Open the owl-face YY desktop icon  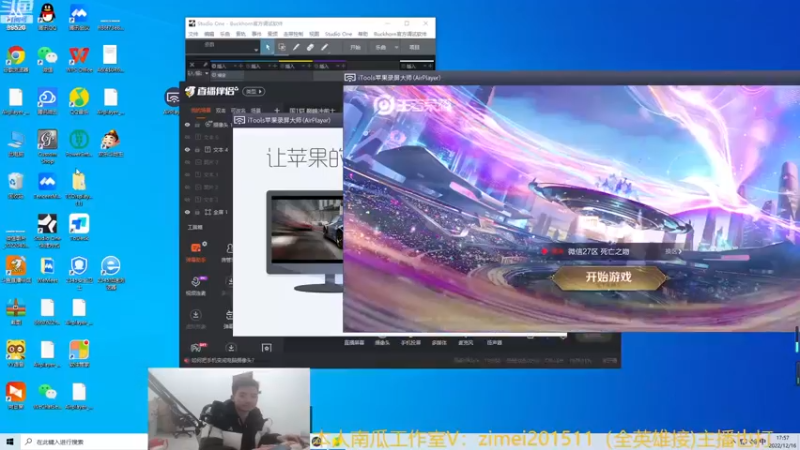[16, 351]
